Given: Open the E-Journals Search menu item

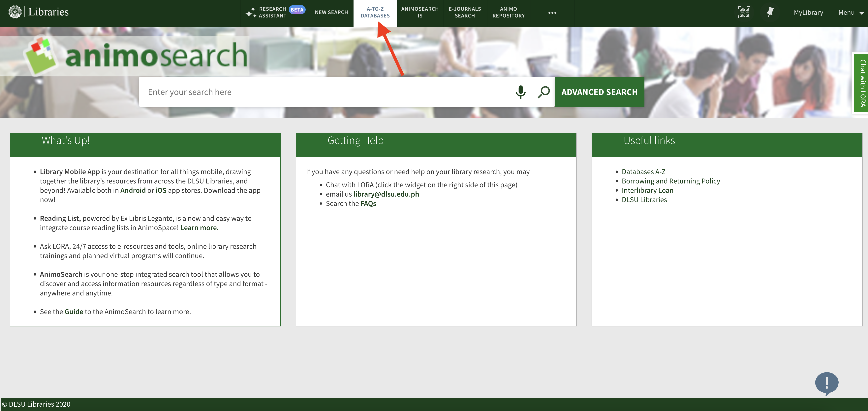Looking at the screenshot, I should [465, 13].
